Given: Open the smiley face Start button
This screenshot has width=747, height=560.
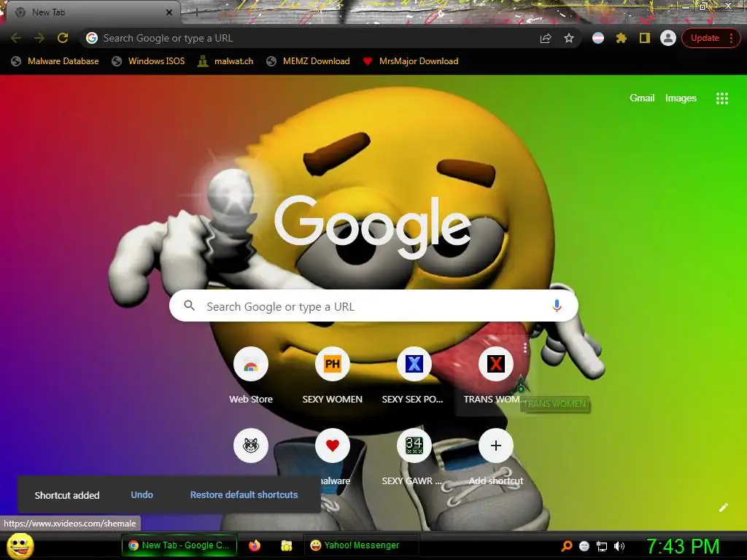Looking at the screenshot, I should pos(20,545).
